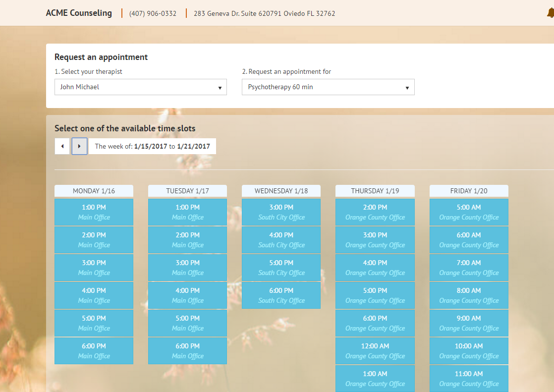Select Wednesday 4:00 PM South City Office slot

281,240
